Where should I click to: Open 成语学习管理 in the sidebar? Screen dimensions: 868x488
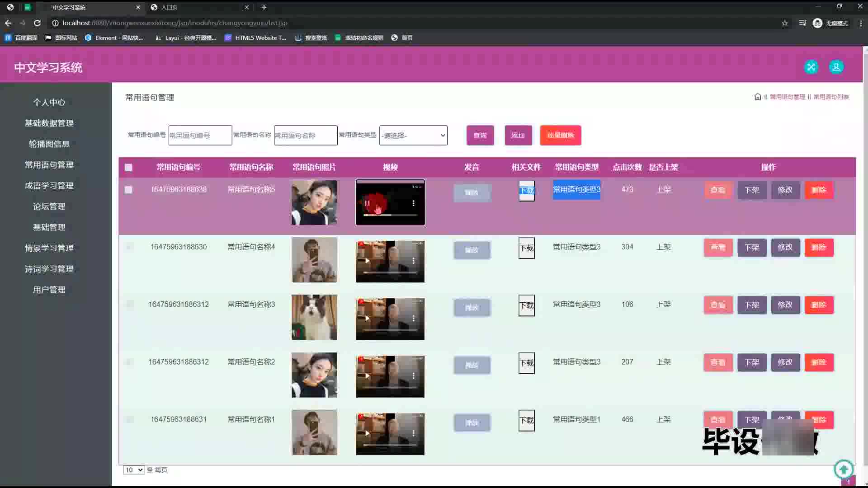point(49,186)
